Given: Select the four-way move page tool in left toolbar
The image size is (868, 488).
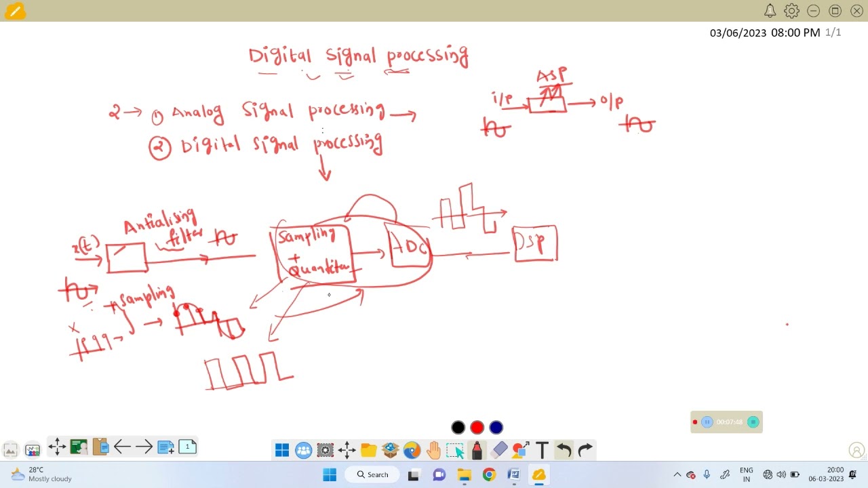Looking at the screenshot, I should point(57,447).
